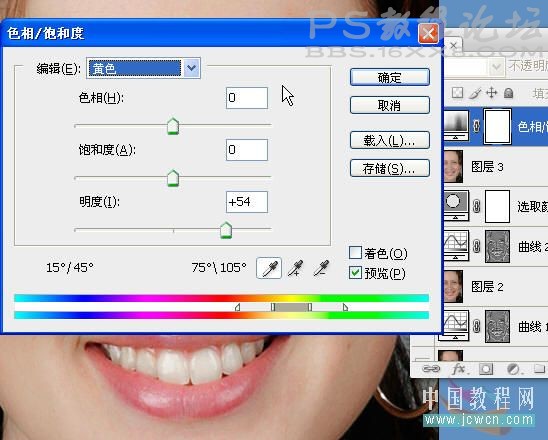Click the 取消 button

coord(390,105)
